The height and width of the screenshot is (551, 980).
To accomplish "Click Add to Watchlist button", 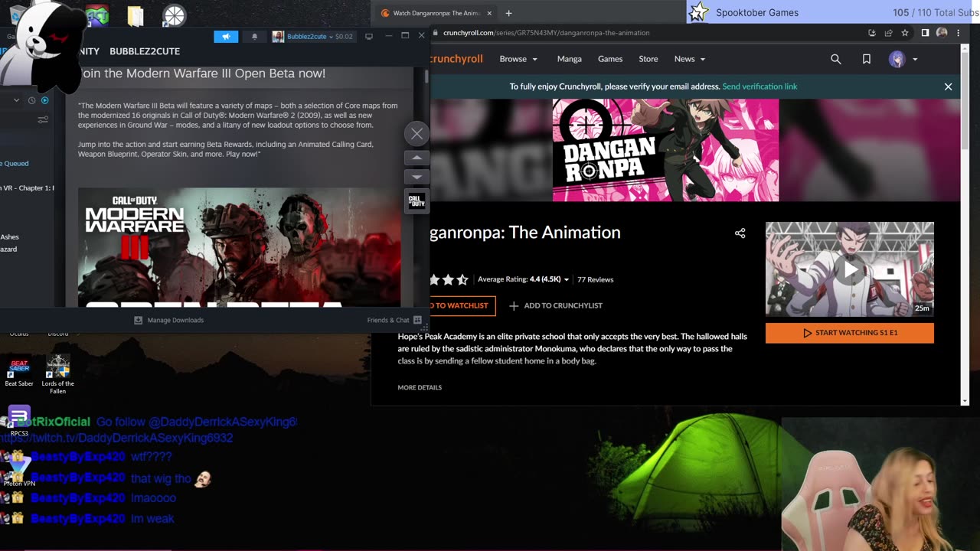I will pos(461,306).
